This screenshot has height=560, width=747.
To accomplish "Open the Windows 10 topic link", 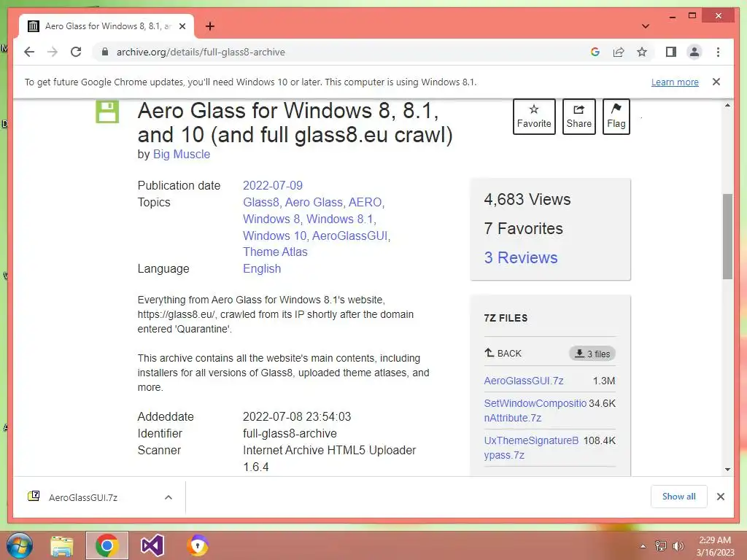I will click(x=274, y=236).
